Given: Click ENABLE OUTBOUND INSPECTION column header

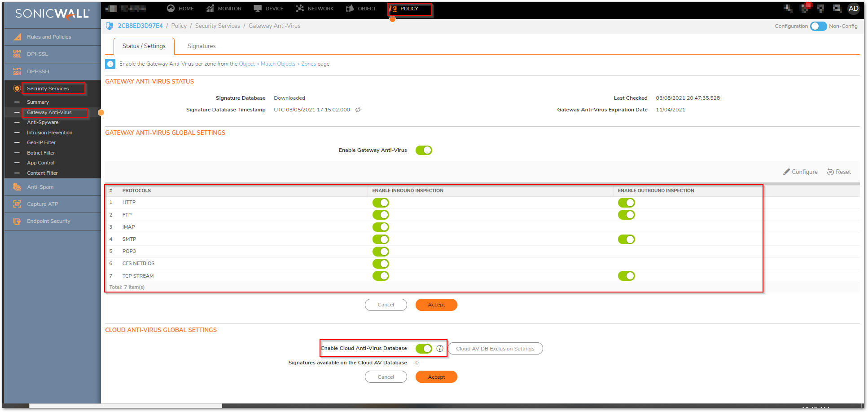Looking at the screenshot, I should tap(656, 191).
